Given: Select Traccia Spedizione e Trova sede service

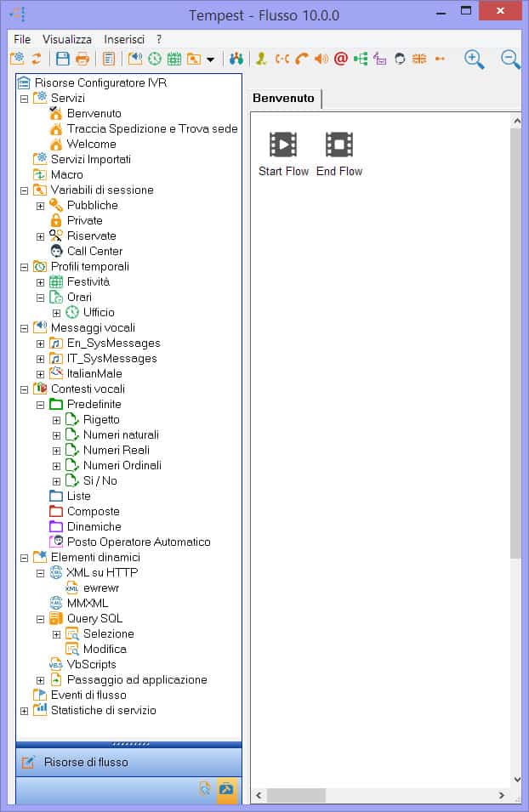Looking at the screenshot, I should pos(152,129).
